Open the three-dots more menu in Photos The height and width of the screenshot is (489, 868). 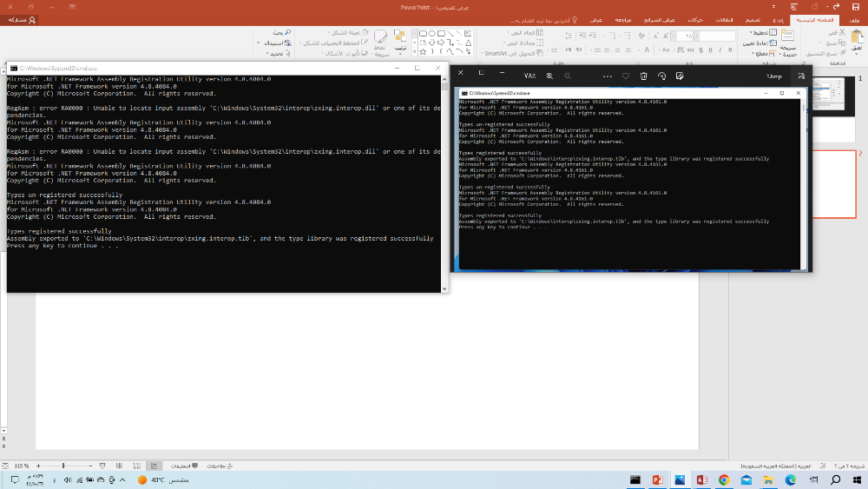(x=606, y=76)
